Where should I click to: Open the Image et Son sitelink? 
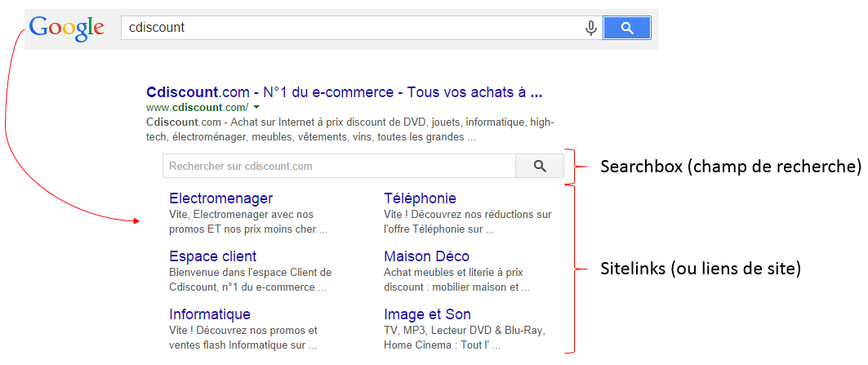(x=427, y=314)
